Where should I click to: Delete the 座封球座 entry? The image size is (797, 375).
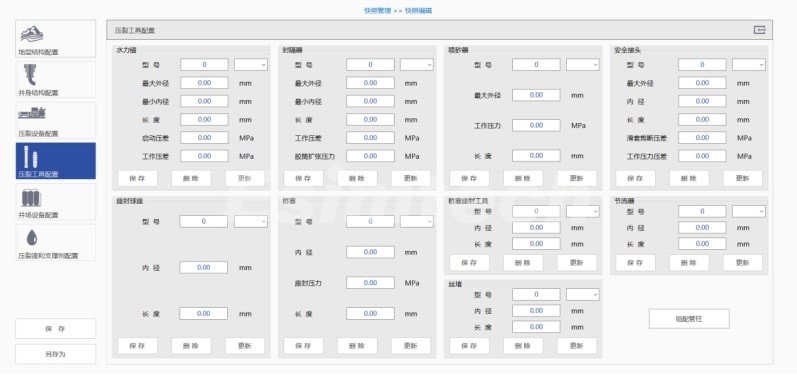click(x=191, y=346)
